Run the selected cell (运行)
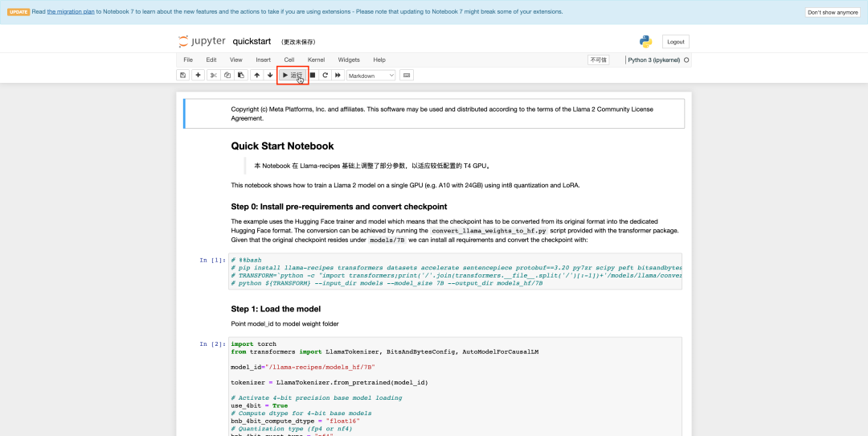 [293, 76]
